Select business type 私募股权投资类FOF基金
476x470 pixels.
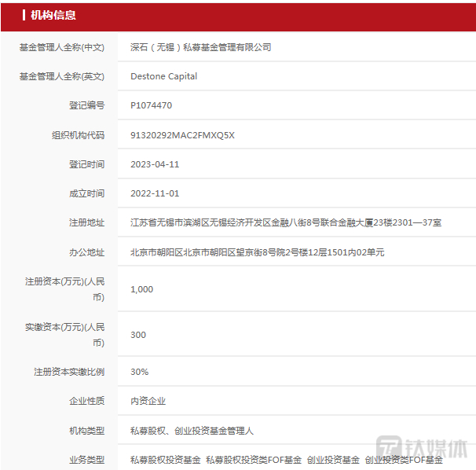[254, 460]
